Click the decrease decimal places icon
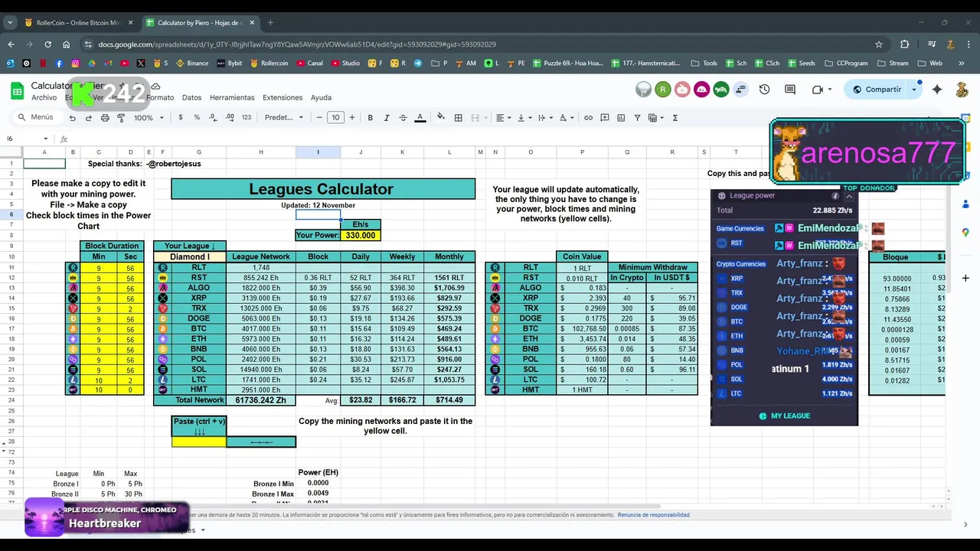980x551 pixels. (x=214, y=118)
